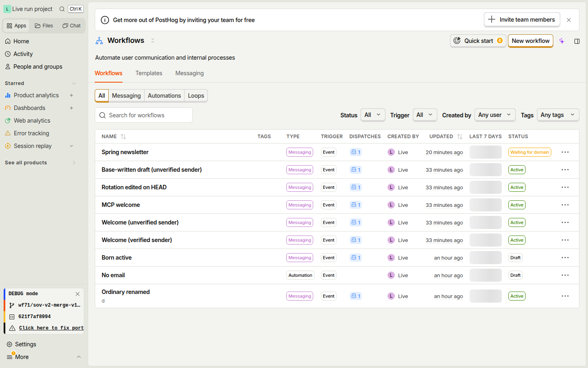Click Ctrl K shortcut badge
Image resolution: width=588 pixels, height=368 pixels.
click(x=76, y=9)
